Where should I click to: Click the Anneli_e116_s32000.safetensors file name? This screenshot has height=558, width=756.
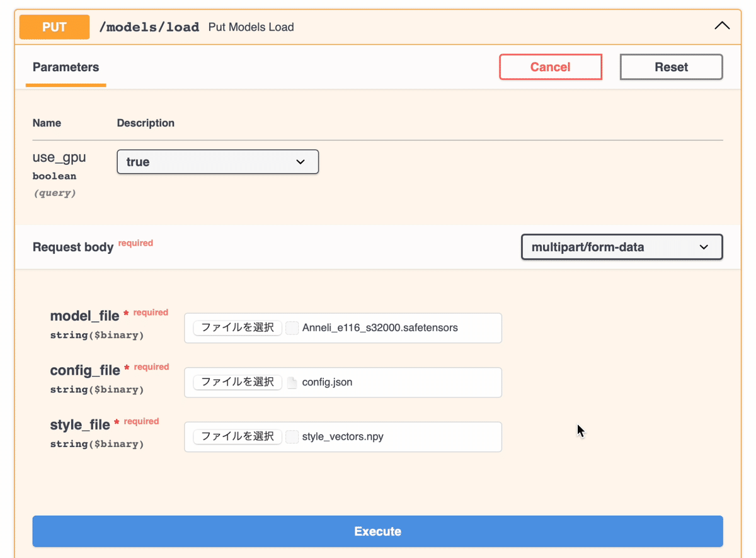pyautogui.click(x=380, y=327)
